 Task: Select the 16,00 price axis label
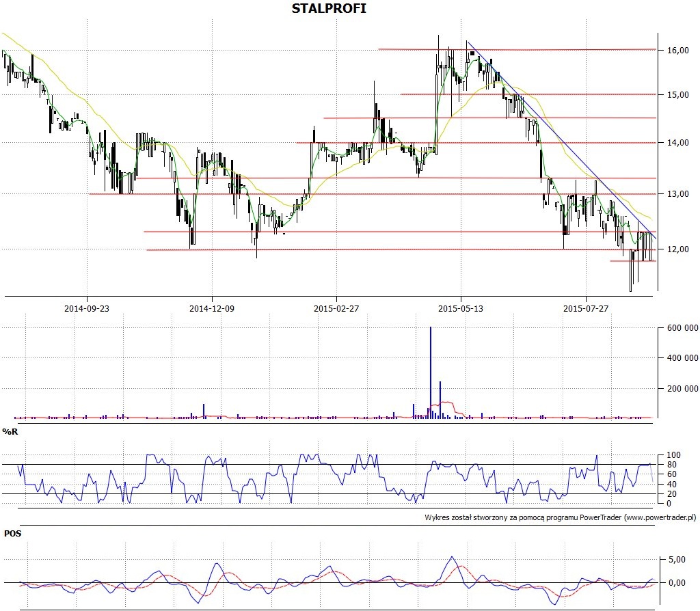[x=678, y=51]
